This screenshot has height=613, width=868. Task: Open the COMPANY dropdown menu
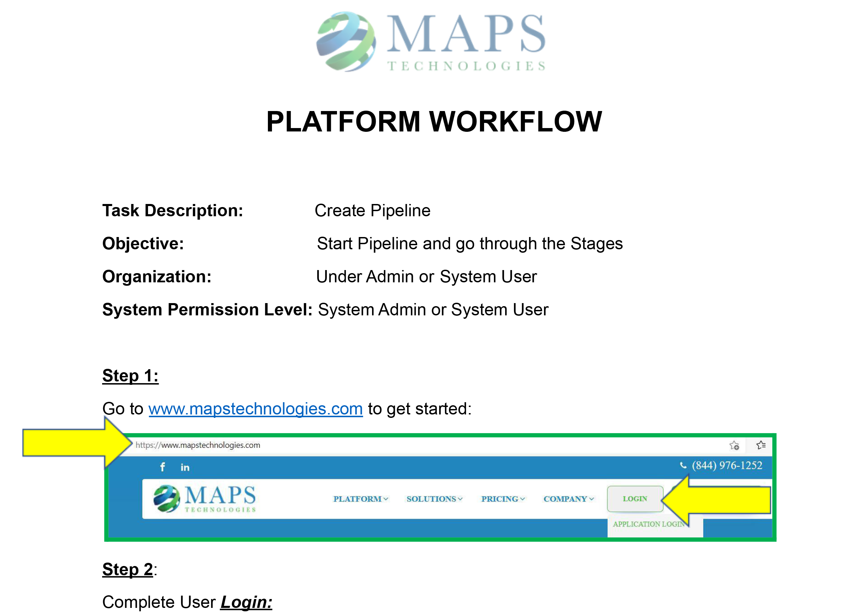(x=568, y=499)
